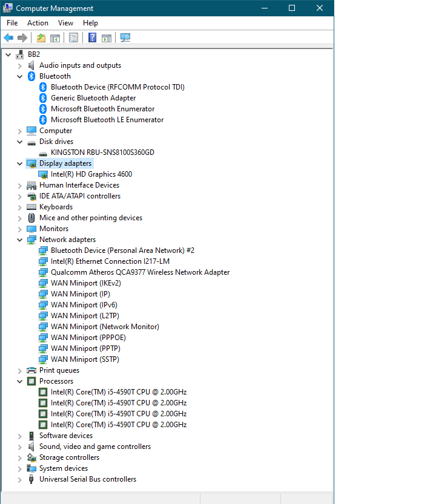Select Microsoft Bluetooth Enumerator

tap(102, 109)
